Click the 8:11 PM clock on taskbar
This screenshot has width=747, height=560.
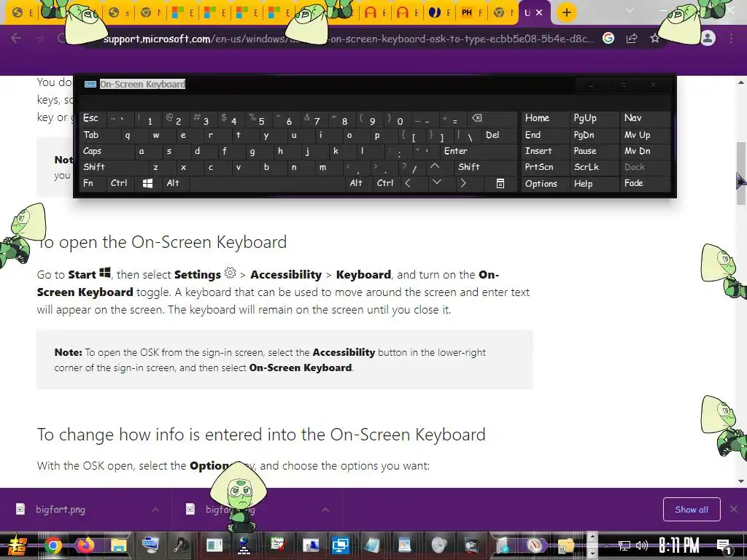[679, 545]
